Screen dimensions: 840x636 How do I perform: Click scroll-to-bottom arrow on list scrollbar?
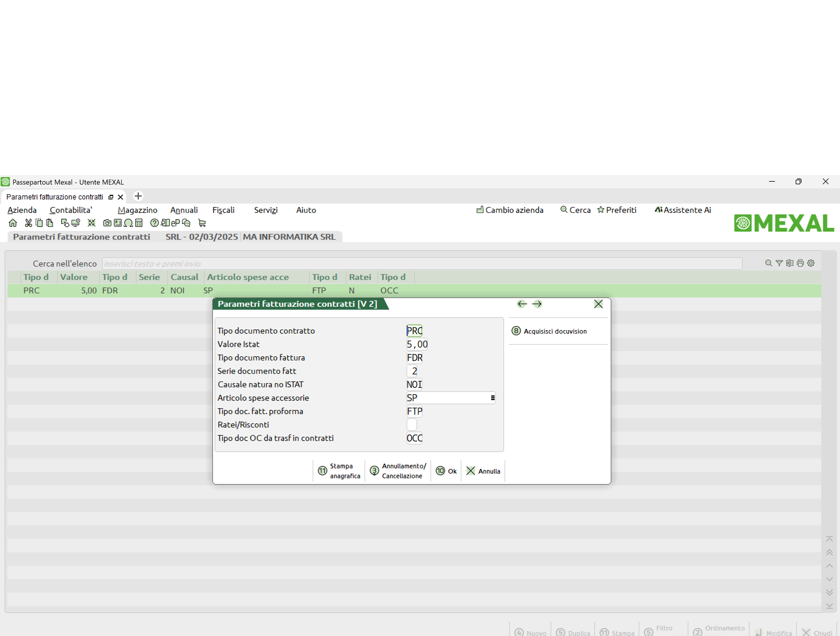(x=829, y=606)
